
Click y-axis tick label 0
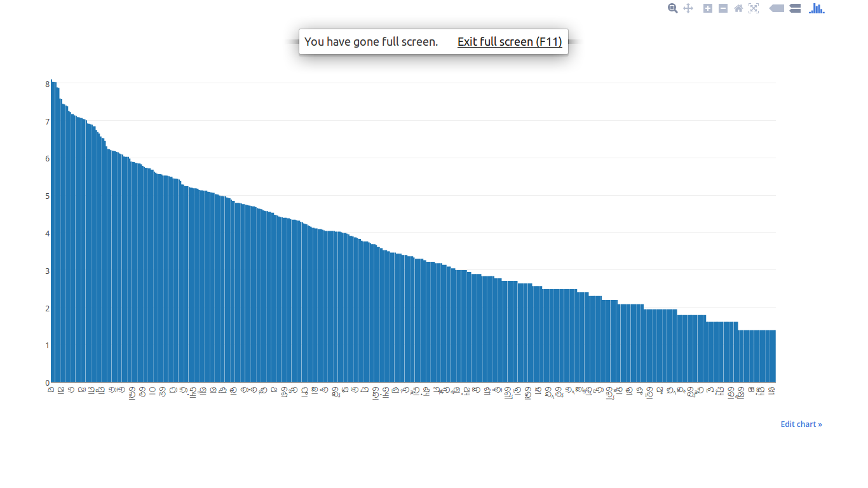[47, 383]
